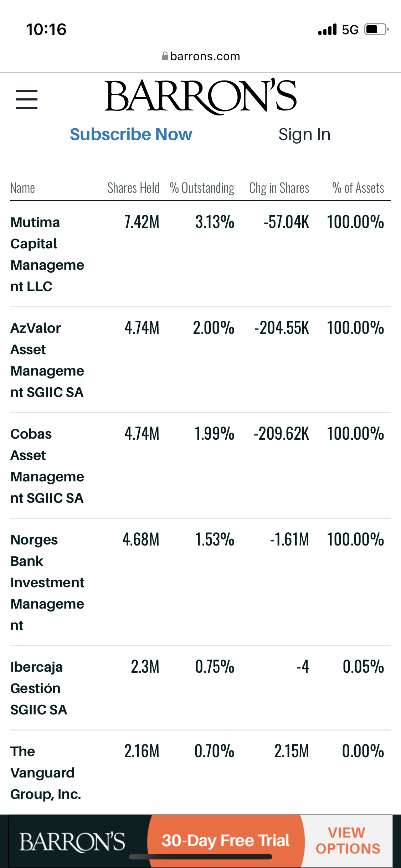
Task: Sort table by % of Assets
Action: tap(358, 188)
